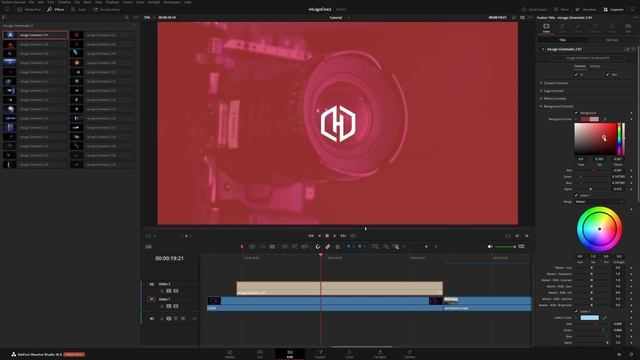640x360 pixels.
Task: Expand the Content Controls section
Action: 556,83
